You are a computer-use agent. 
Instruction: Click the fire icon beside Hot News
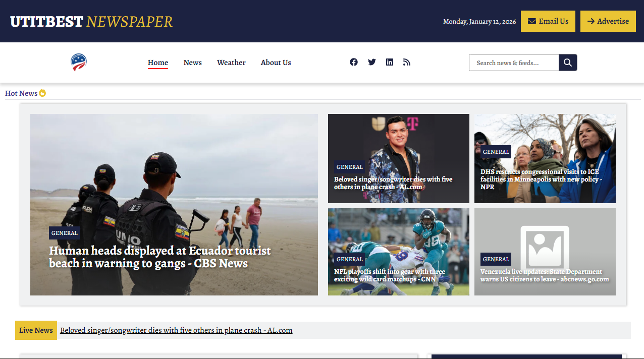pyautogui.click(x=42, y=93)
